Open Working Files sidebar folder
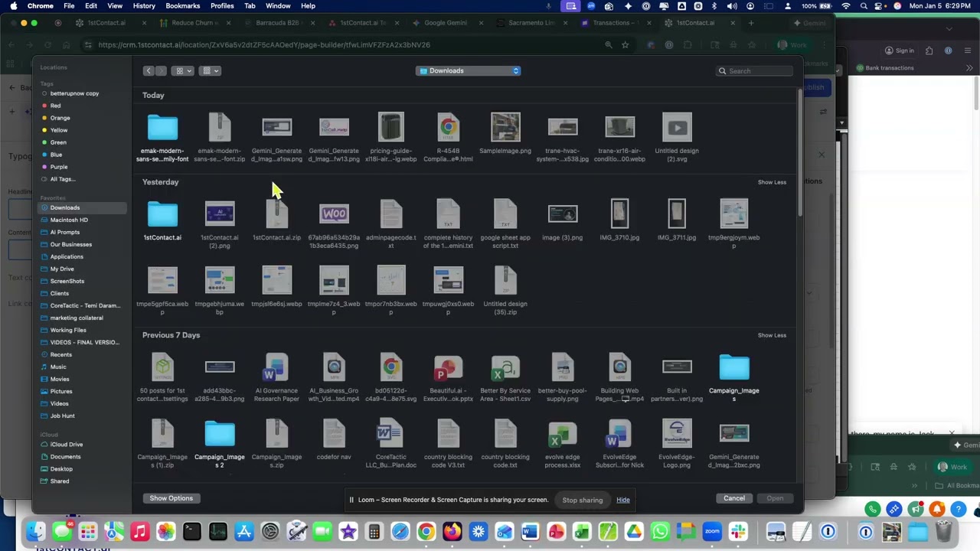 (68, 330)
